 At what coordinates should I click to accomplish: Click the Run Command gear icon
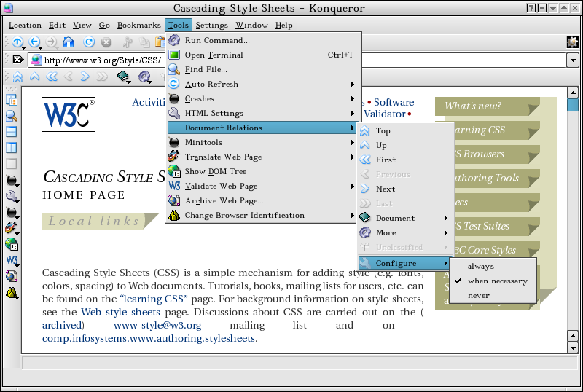[x=174, y=40]
